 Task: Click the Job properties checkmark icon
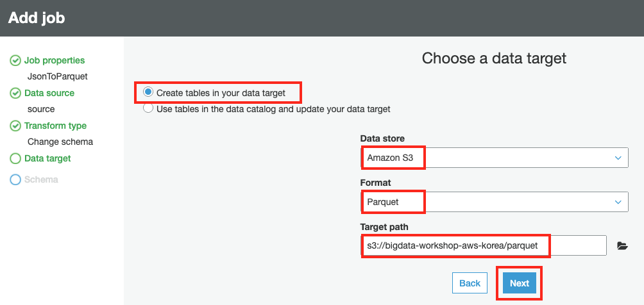15,61
